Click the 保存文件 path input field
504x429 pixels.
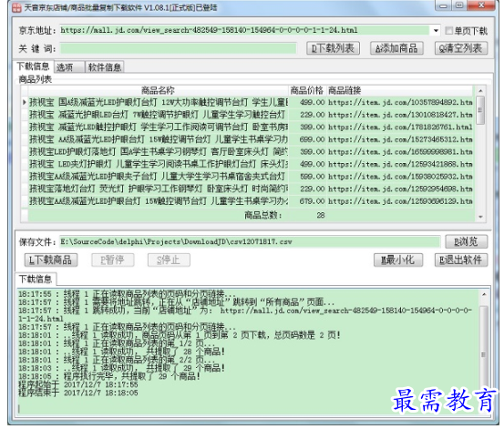tap(250, 242)
